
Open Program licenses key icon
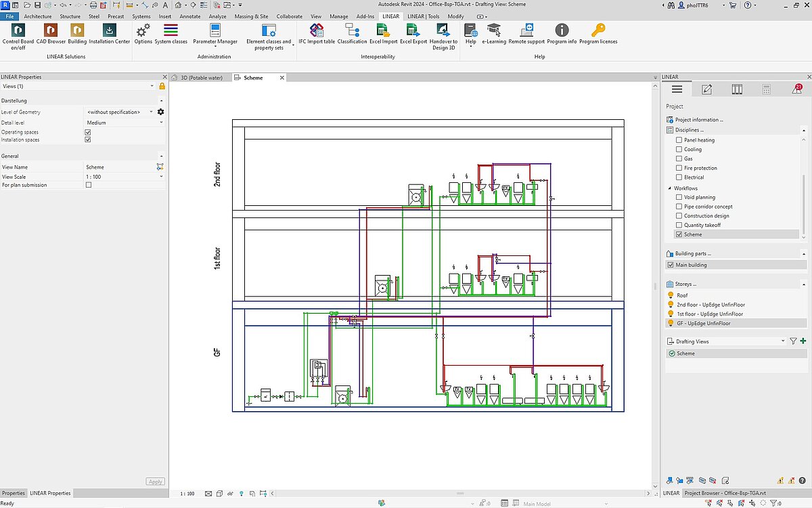(598, 30)
